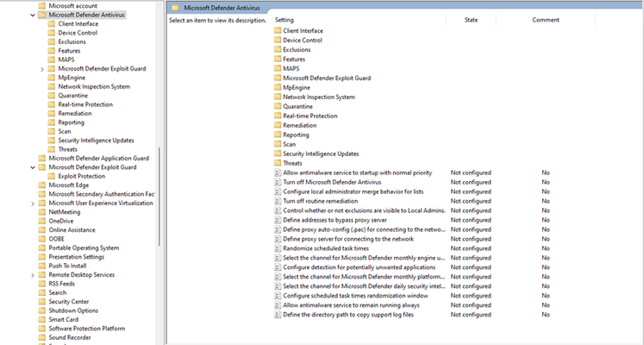Select Sound Recorder tree item
This screenshot has width=644, height=345.
click(x=70, y=337)
